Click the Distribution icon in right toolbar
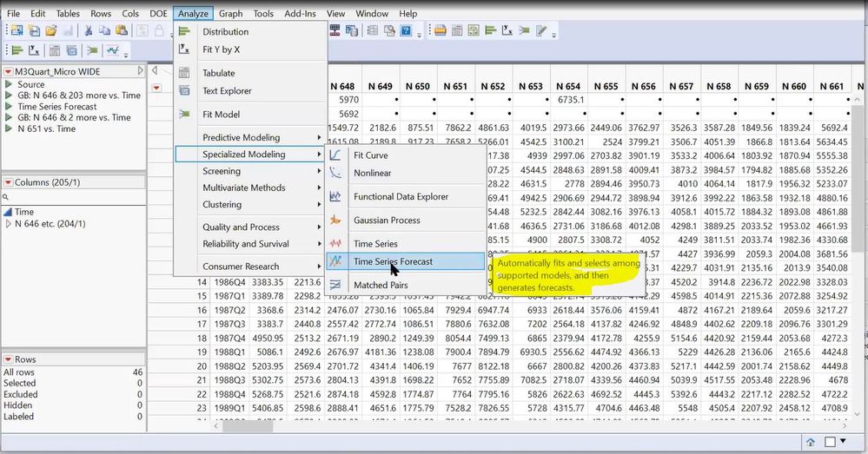868x454 pixels. pos(490,31)
